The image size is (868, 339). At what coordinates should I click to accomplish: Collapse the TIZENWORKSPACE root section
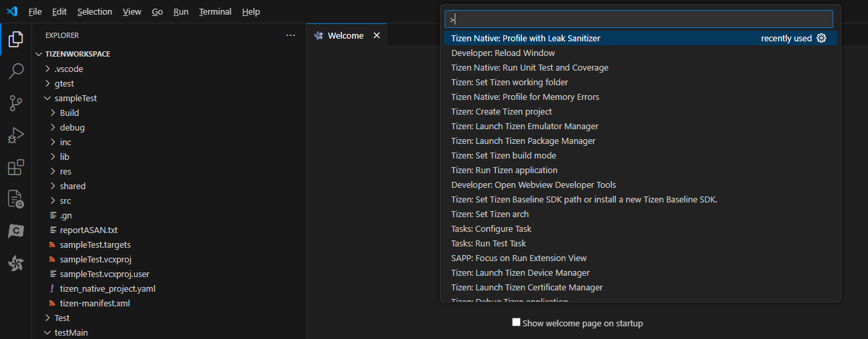point(77,54)
